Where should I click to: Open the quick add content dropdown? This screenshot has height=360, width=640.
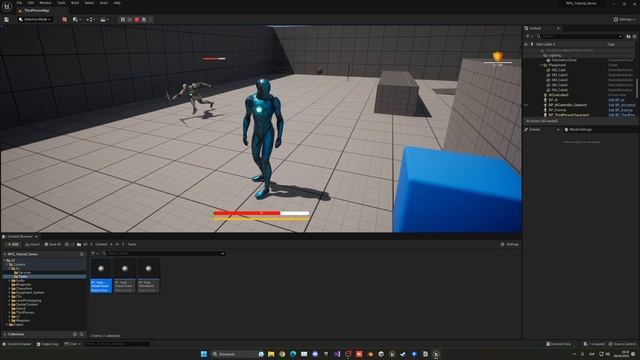coord(77,19)
